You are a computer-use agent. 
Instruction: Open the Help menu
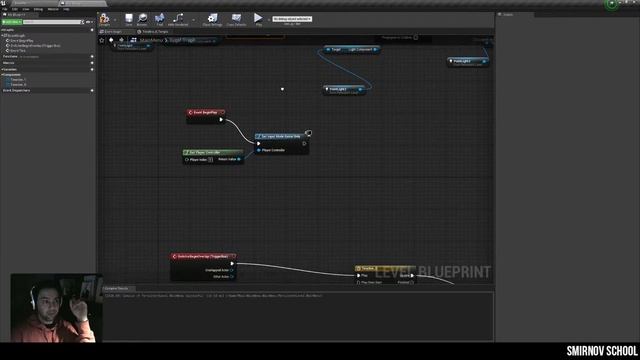pos(66,9)
